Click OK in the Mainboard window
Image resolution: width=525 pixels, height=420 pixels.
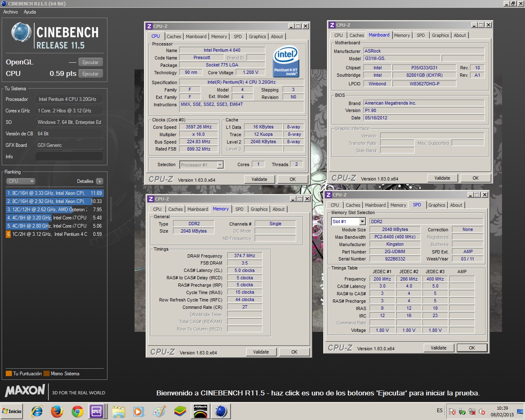[x=475, y=178]
